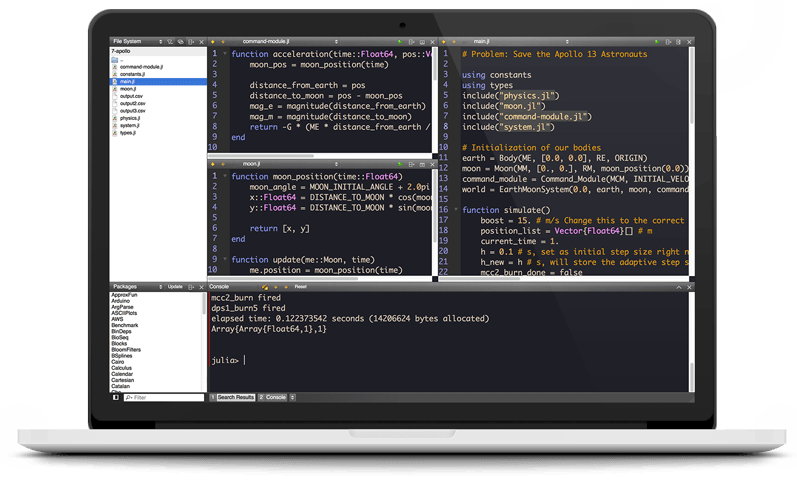The width and height of the screenshot is (797, 480).
Task: Switch to the Console bottom tab
Action: [274, 397]
